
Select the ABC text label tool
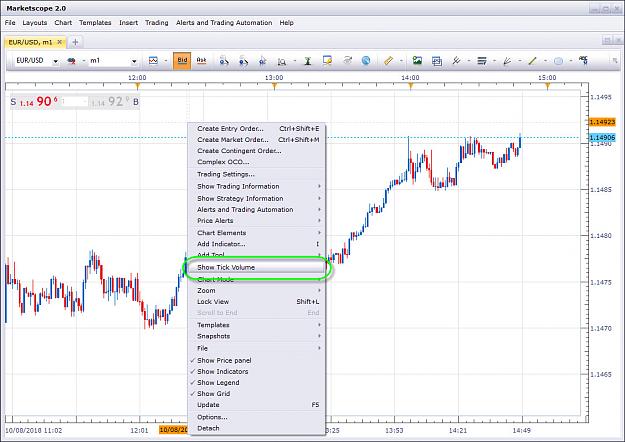tap(583, 61)
